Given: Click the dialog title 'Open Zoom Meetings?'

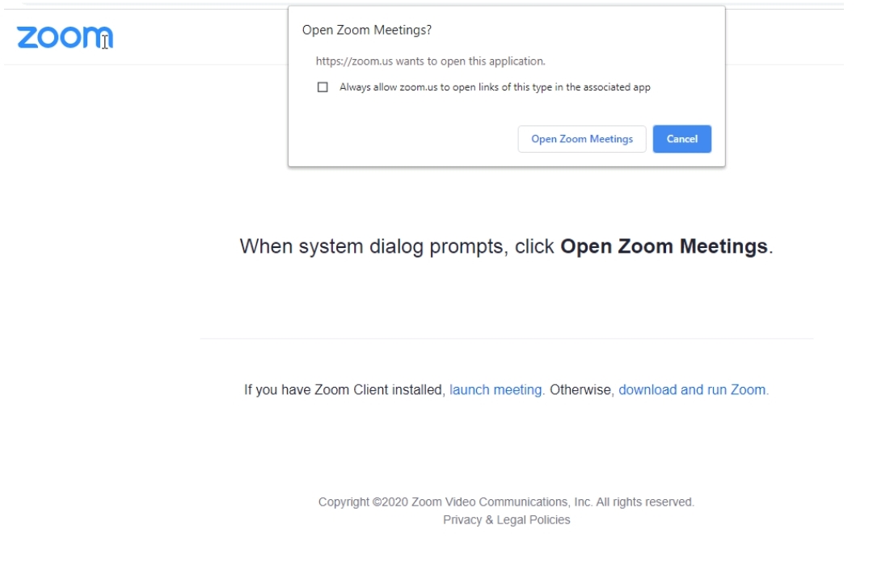Looking at the screenshot, I should pyautogui.click(x=366, y=30).
